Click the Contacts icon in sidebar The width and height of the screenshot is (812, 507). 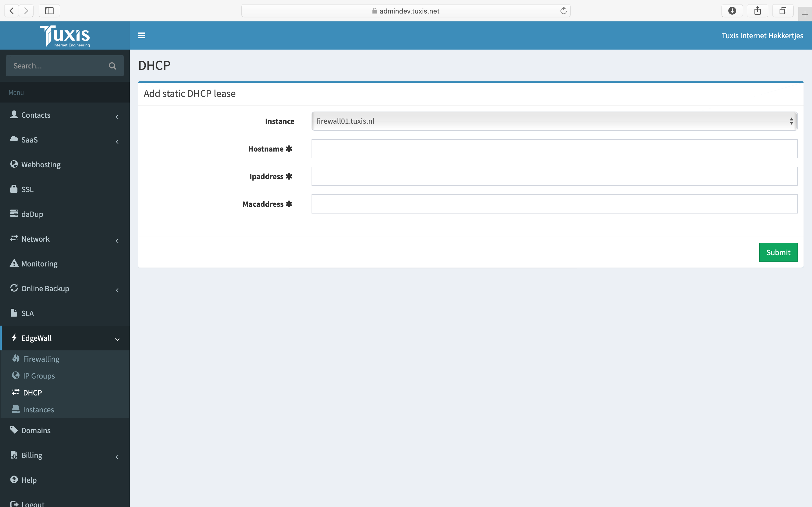pos(14,114)
